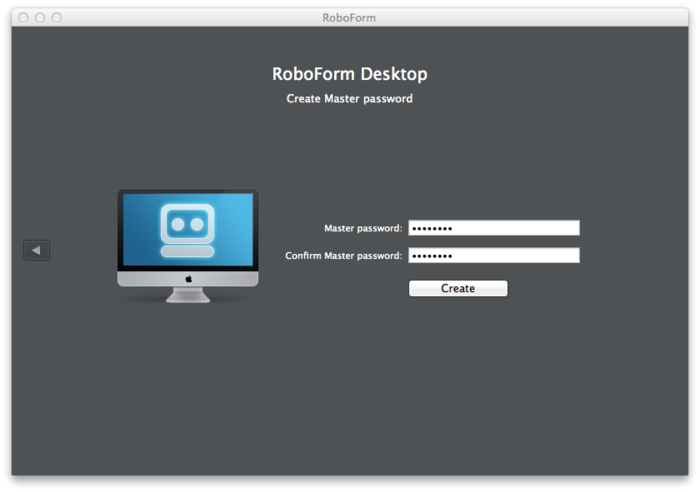Click the Master password field
700x492 pixels.
click(x=494, y=228)
